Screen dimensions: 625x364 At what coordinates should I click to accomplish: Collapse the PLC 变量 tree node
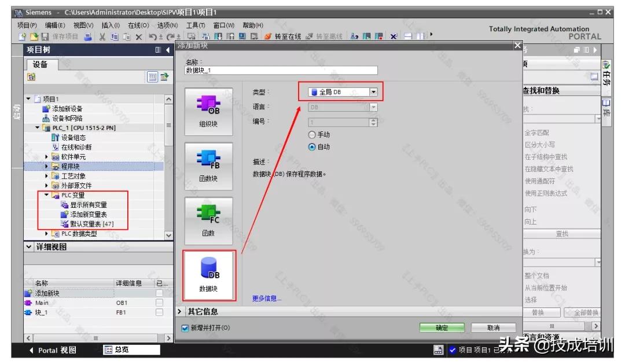pyautogui.click(x=46, y=195)
